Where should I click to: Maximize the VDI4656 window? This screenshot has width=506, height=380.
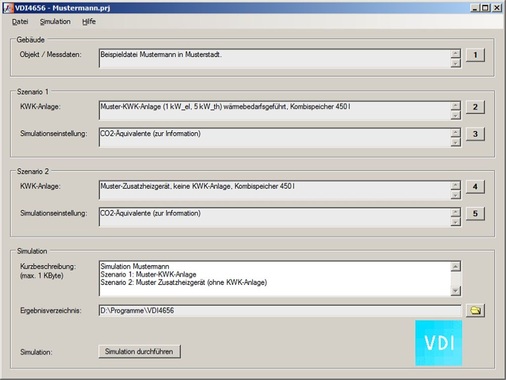pyautogui.click(x=486, y=8)
